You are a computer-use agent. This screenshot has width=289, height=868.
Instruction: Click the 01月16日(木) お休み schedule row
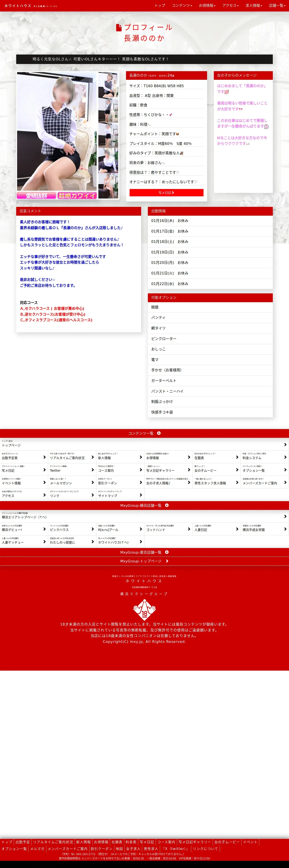tap(210, 221)
